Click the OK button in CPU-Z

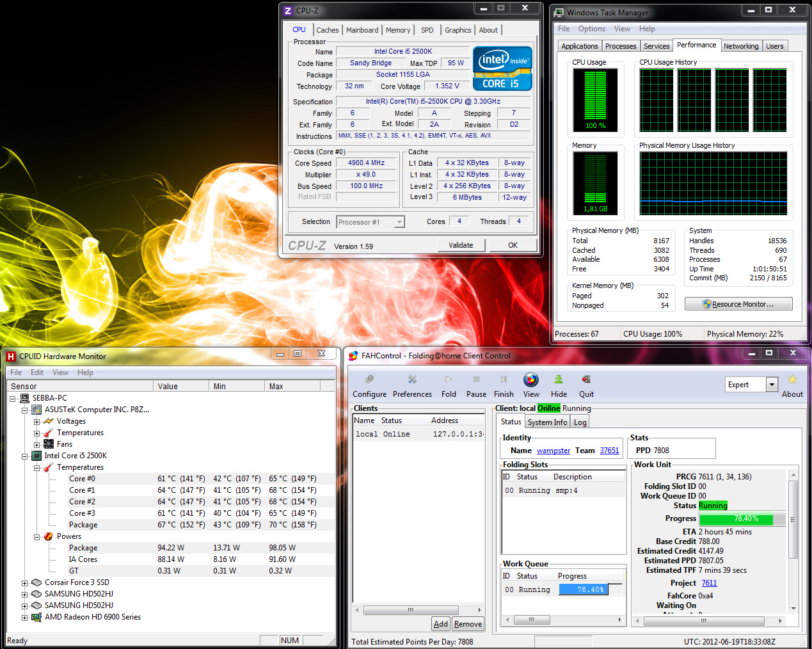pyautogui.click(x=513, y=245)
